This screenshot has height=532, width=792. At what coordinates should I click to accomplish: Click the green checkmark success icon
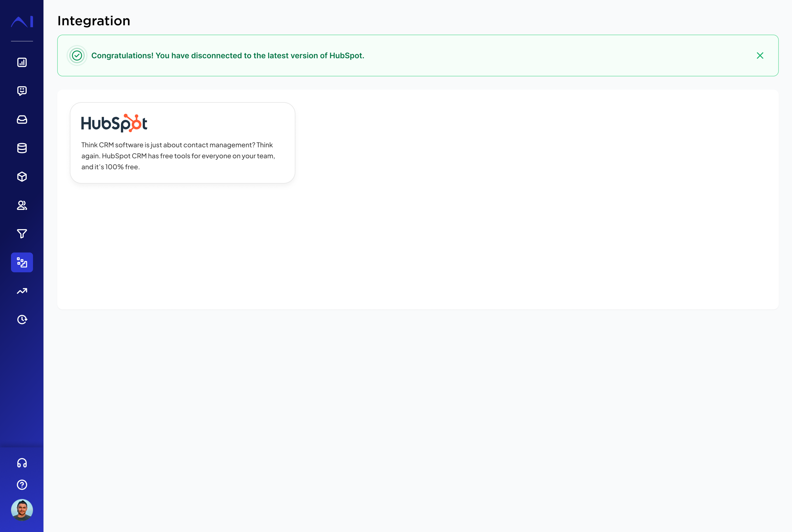click(x=77, y=55)
